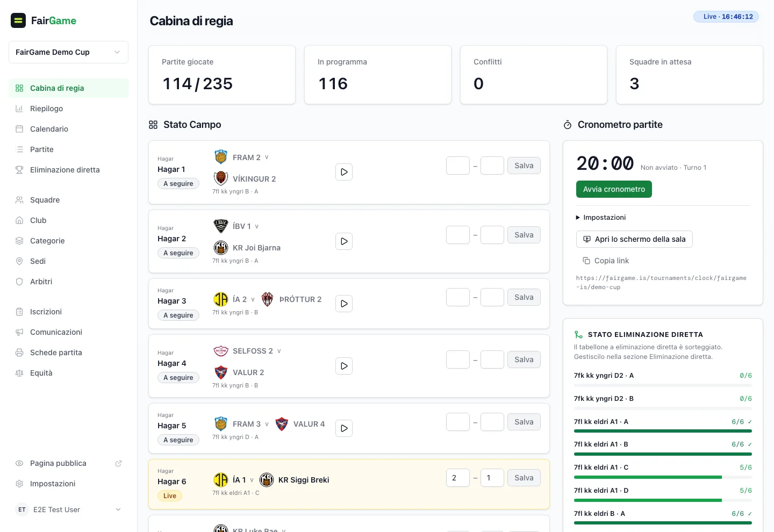Expand the Impostazioni disclosure in the timer panel
Screen dimensions: 774x532
point(601,217)
